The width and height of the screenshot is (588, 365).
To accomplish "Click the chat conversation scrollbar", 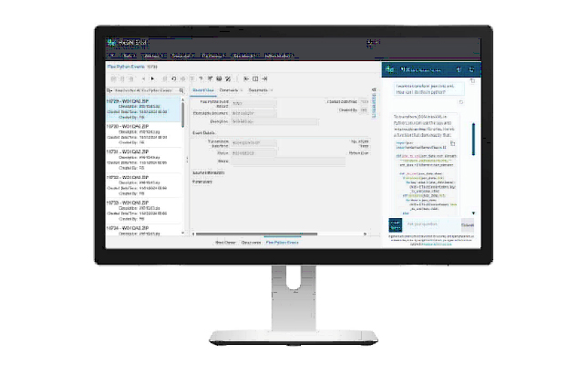I will (473, 139).
